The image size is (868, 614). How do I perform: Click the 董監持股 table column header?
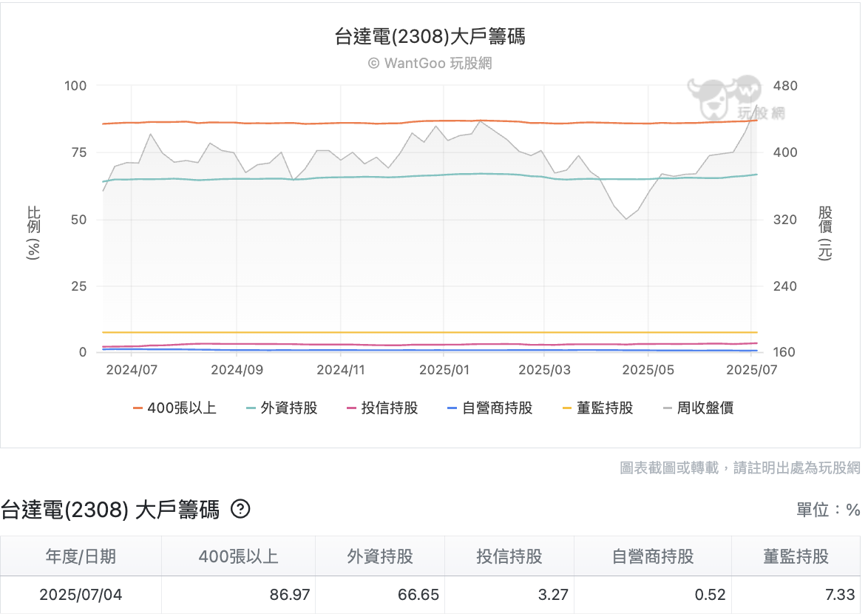tap(796, 556)
